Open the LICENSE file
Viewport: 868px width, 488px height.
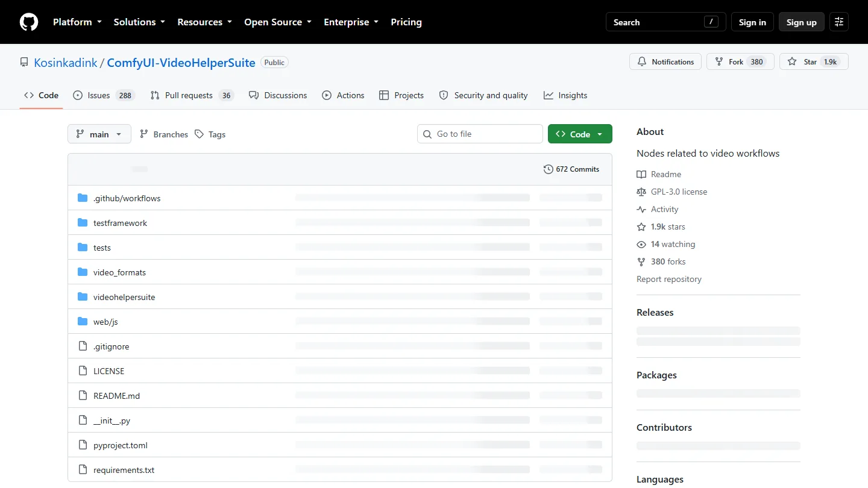(108, 371)
